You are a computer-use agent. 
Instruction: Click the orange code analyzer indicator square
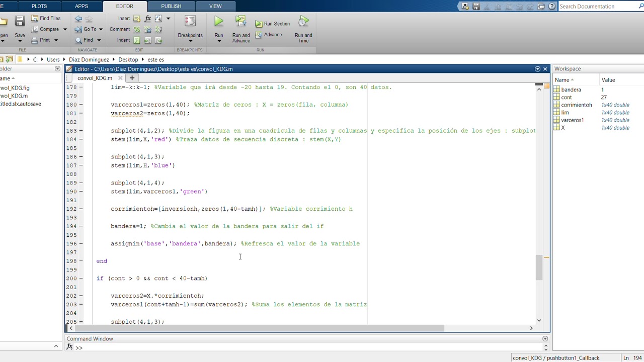tap(546, 85)
